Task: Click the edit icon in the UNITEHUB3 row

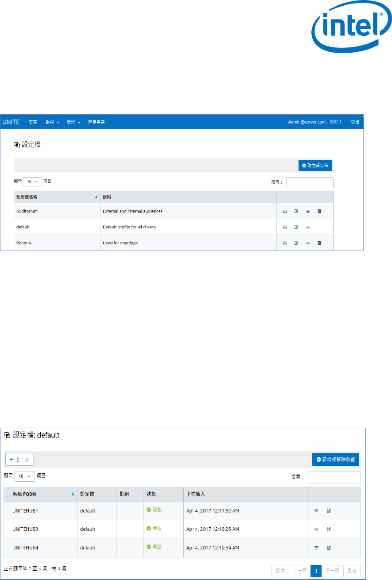Action: coord(329,529)
